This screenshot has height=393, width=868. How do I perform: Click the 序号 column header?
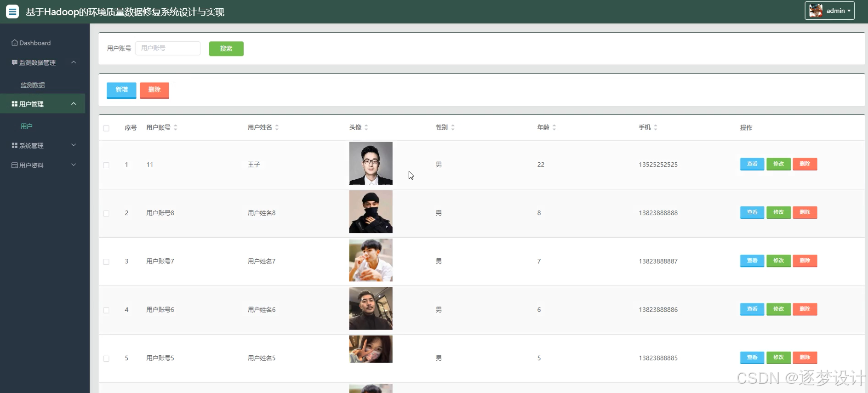pyautogui.click(x=131, y=128)
